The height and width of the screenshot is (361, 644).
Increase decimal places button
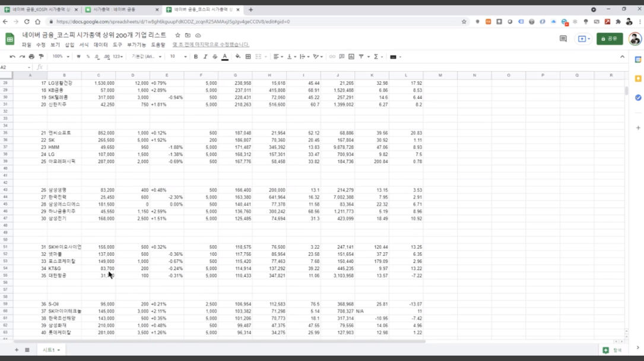pyautogui.click(x=107, y=56)
